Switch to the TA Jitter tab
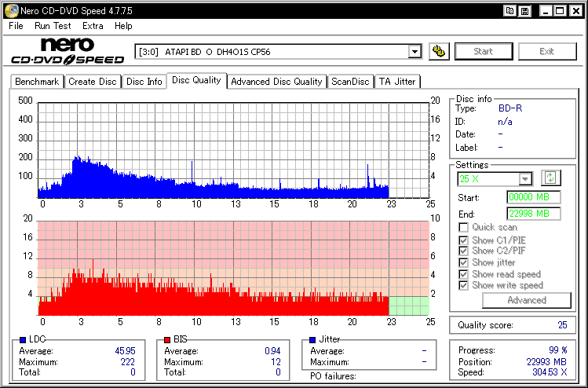Screen dimensions: 588x388 pos(397,82)
